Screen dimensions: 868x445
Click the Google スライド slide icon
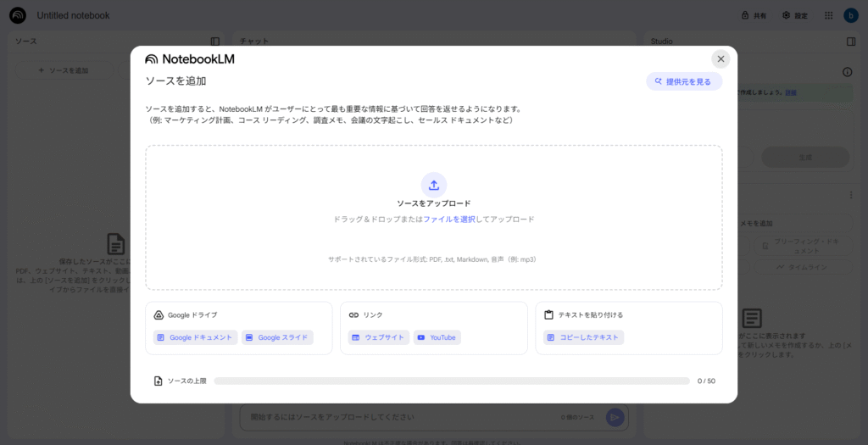pyautogui.click(x=249, y=337)
